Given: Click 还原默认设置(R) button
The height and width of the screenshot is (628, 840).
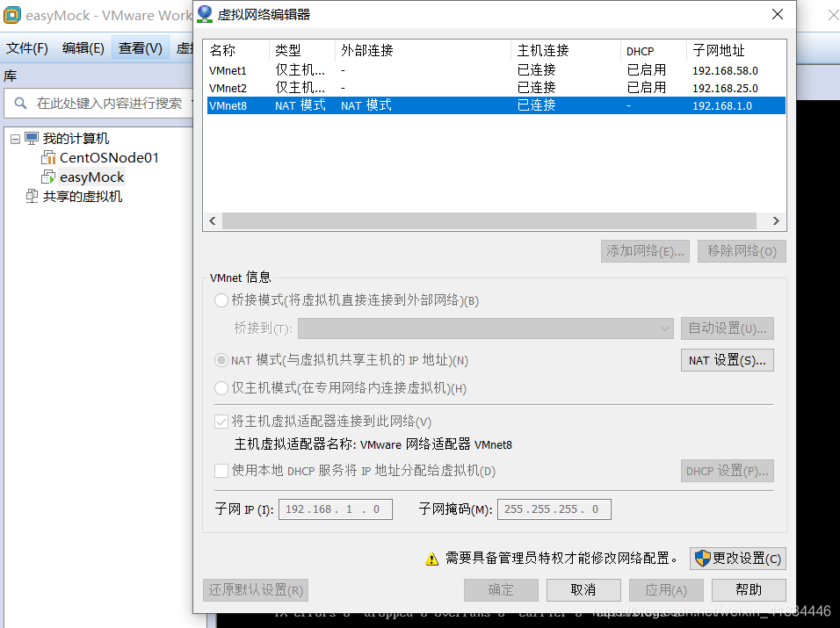Looking at the screenshot, I should pos(256,590).
